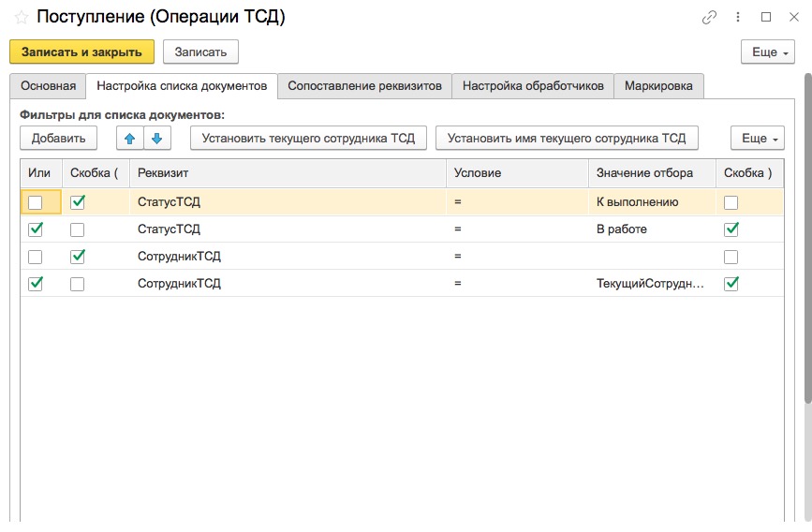Click the Значение отбора column header
The height and width of the screenshot is (532, 812).
pyautogui.click(x=652, y=173)
